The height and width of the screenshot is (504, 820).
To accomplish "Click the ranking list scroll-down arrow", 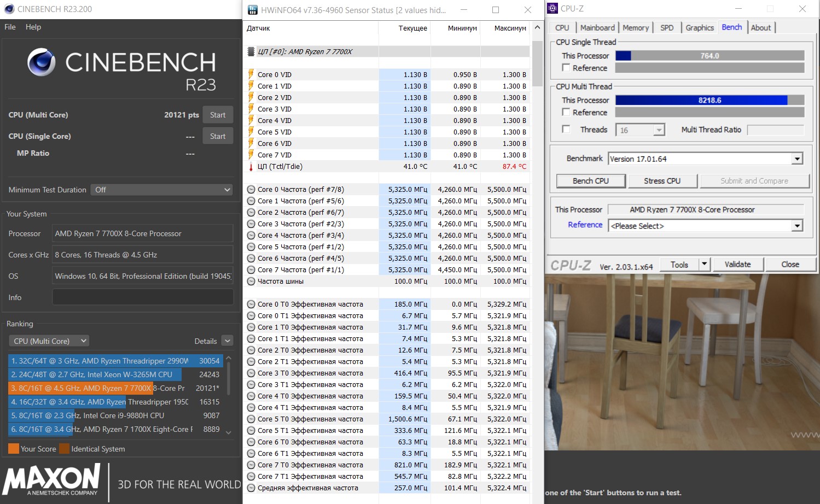I will click(229, 432).
